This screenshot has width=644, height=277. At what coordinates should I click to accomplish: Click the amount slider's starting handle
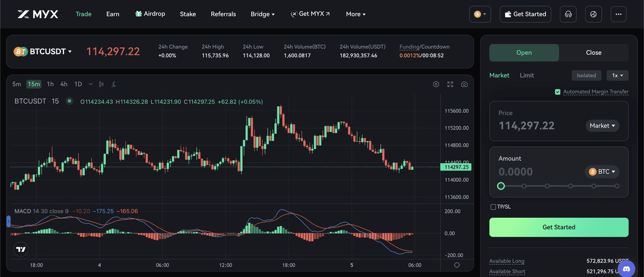(x=501, y=186)
